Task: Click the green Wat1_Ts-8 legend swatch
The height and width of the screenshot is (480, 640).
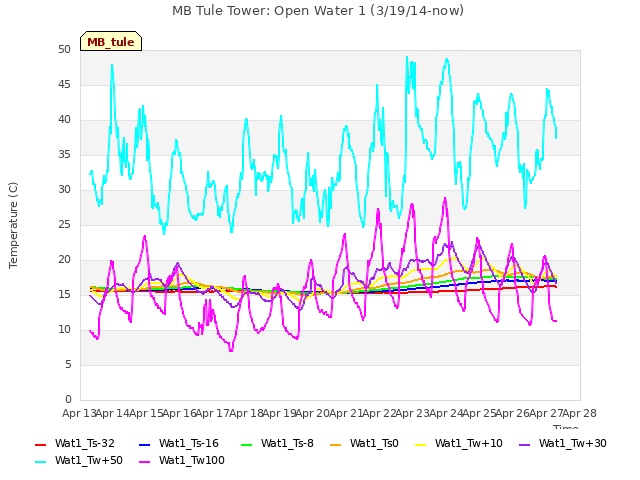Action: (x=247, y=444)
